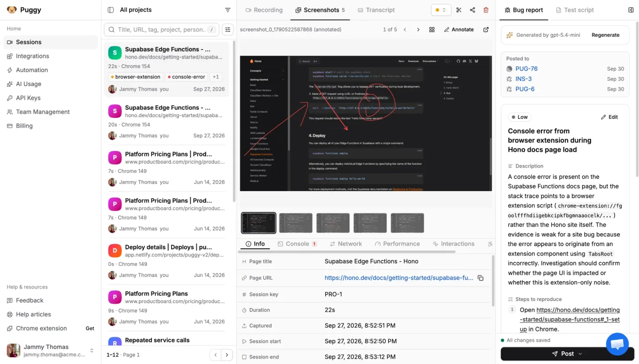This screenshot has width=639, height=364.
Task: Go to next screenshot arrow
Action: [418, 30]
